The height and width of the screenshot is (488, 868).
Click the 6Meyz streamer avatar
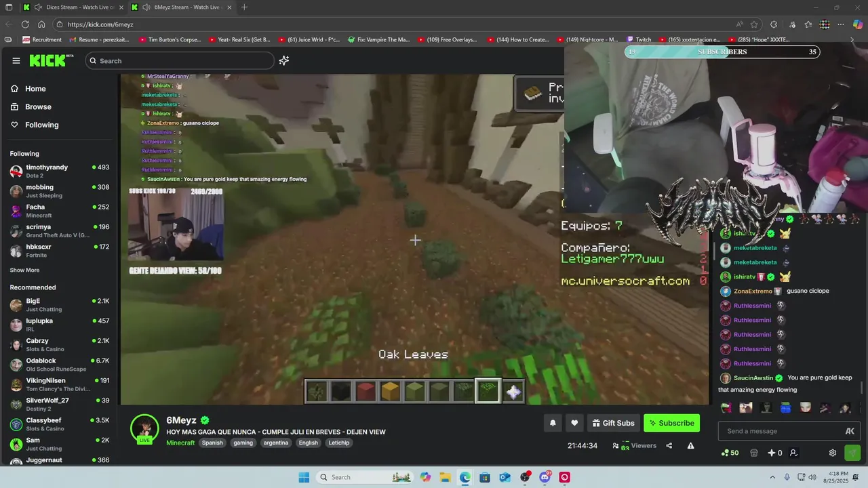tap(144, 428)
